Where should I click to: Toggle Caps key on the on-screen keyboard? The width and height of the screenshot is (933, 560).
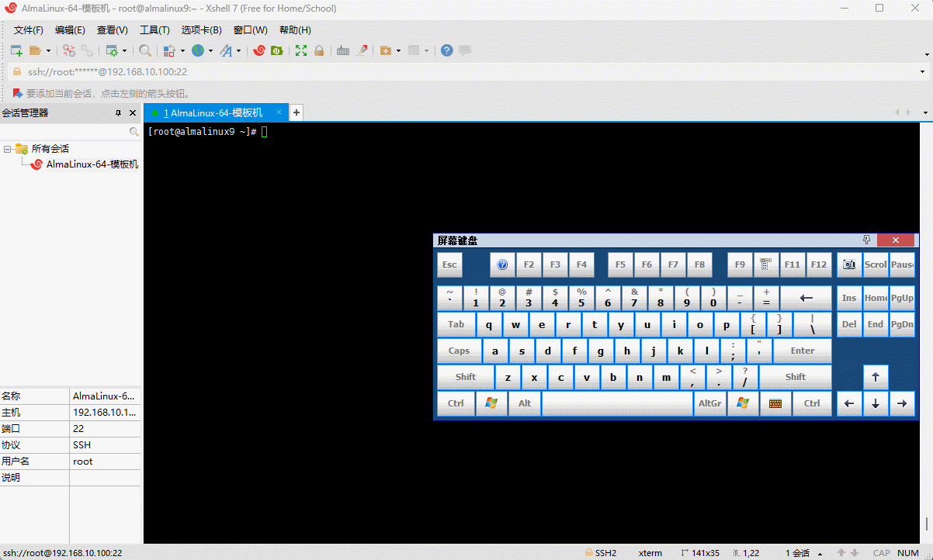(459, 351)
